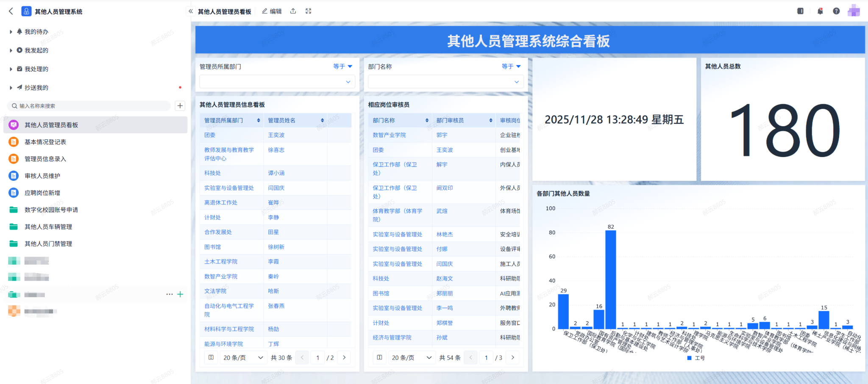Open the 20 条/页 page-size dropdown
The width and height of the screenshot is (868, 384).
coord(243,357)
